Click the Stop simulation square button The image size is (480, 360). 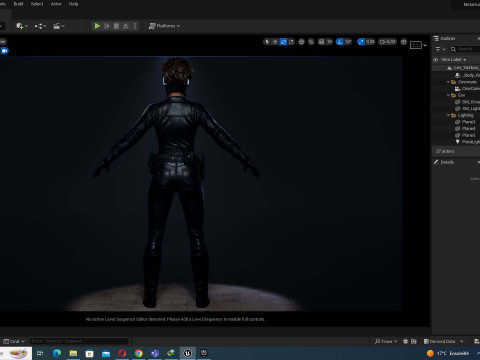coord(116,26)
